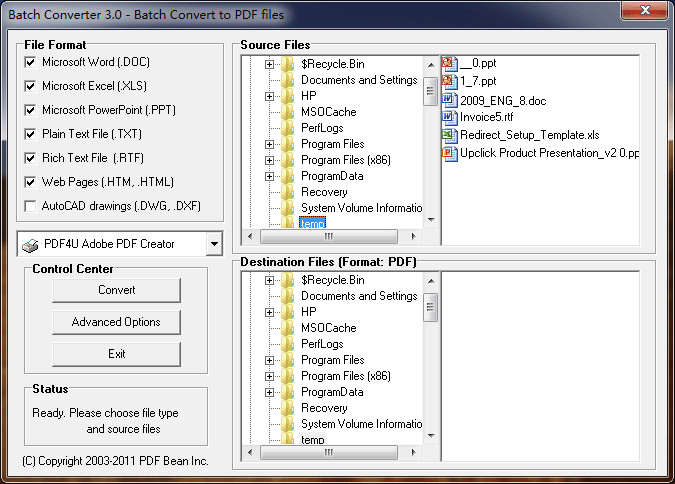Click the MSOCache folder icon in Destination Files
The image size is (675, 484).
tap(288, 328)
